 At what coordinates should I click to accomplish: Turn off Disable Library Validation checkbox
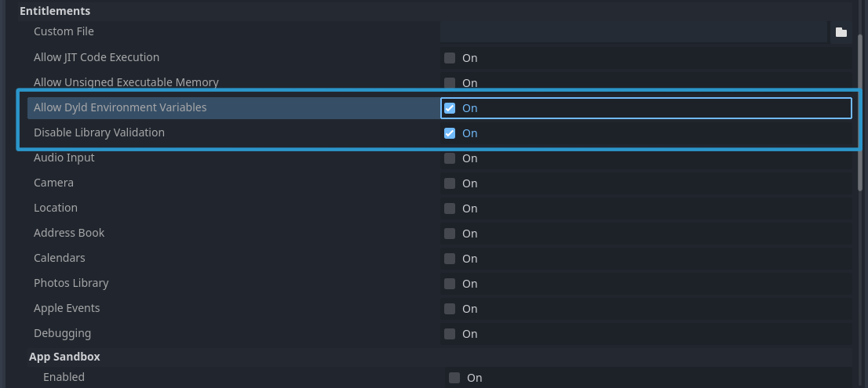pos(450,133)
